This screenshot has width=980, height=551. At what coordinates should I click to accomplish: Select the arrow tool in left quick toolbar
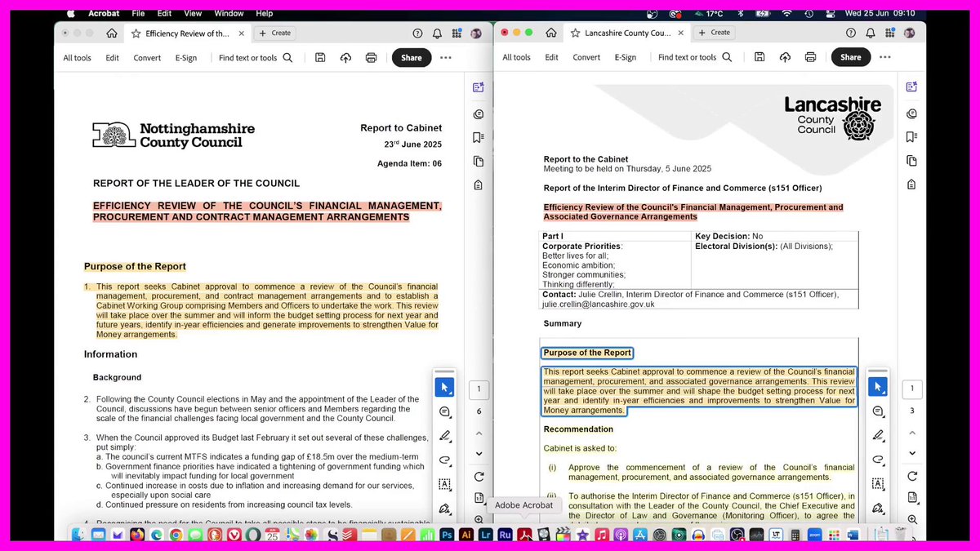tap(445, 387)
